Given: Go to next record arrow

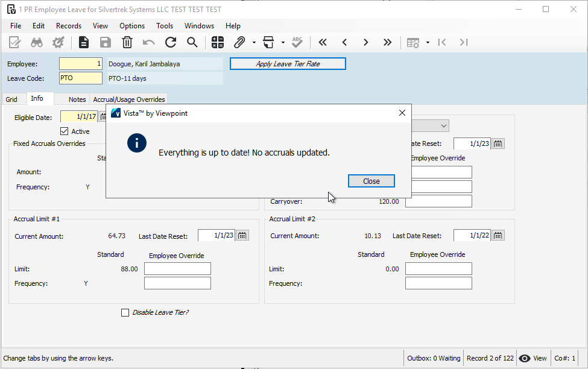Looking at the screenshot, I should tap(366, 42).
